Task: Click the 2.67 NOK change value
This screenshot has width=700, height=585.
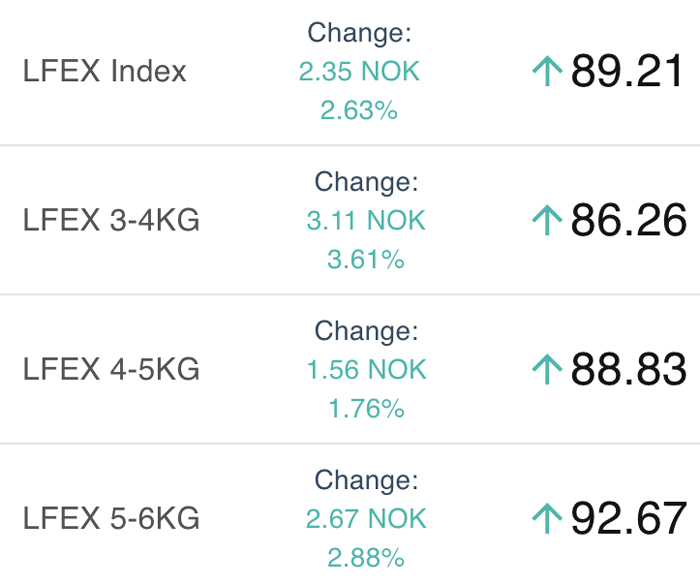Action: [366, 519]
